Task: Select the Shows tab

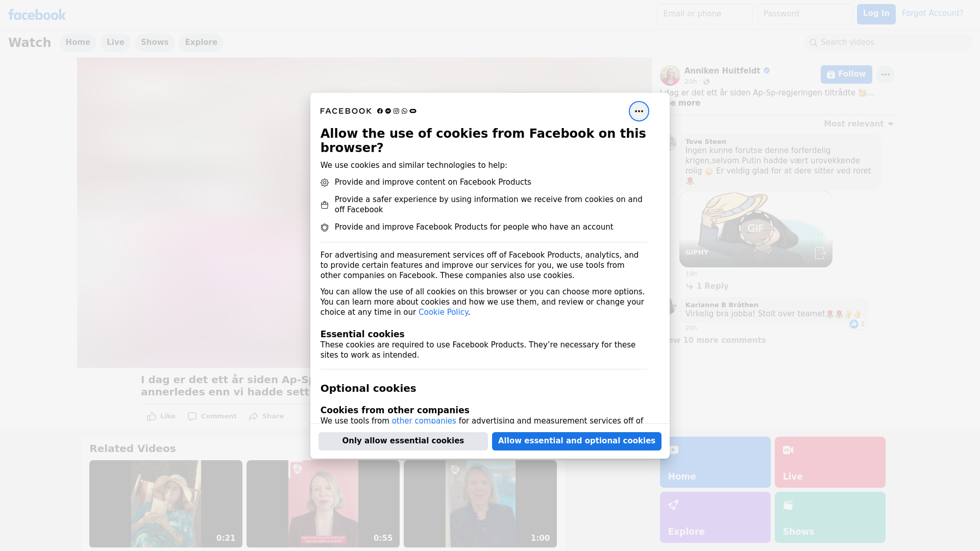Action: click(x=155, y=42)
